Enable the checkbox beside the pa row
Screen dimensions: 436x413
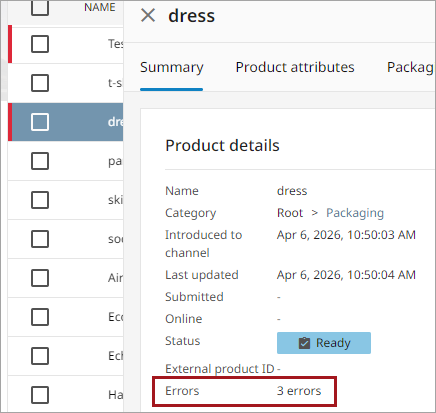(x=40, y=161)
